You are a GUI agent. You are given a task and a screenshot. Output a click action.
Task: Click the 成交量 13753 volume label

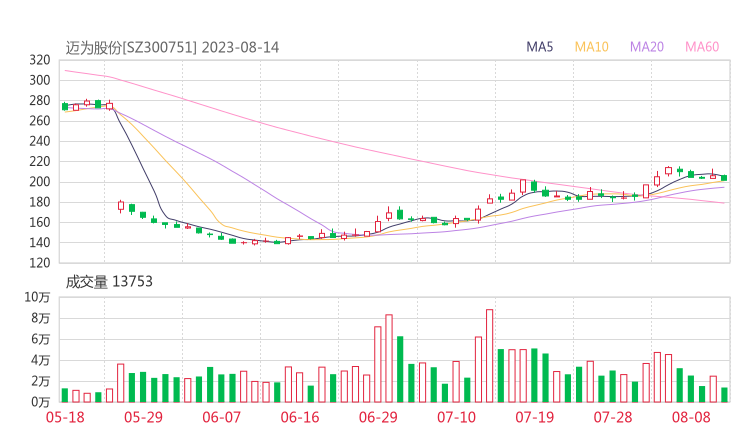click(109, 282)
